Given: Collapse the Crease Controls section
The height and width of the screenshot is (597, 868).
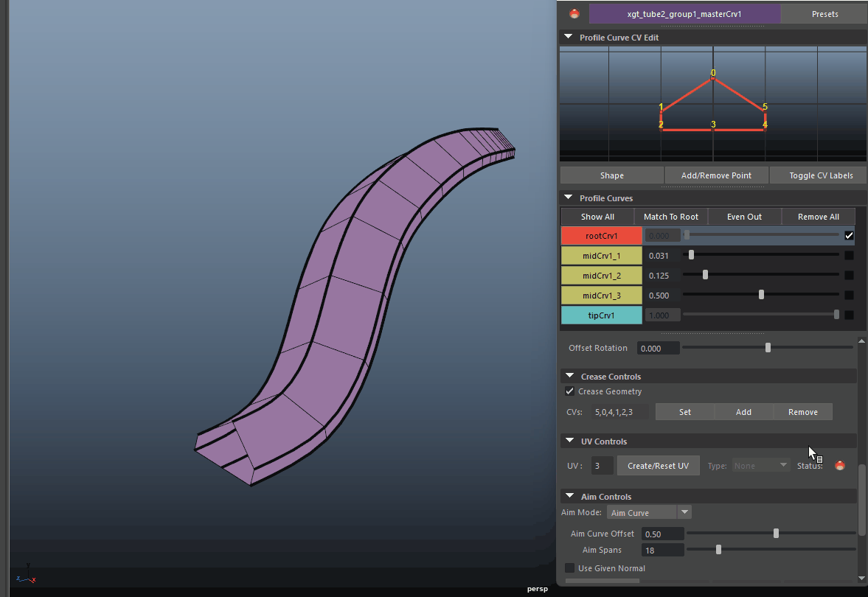Looking at the screenshot, I should coord(569,377).
